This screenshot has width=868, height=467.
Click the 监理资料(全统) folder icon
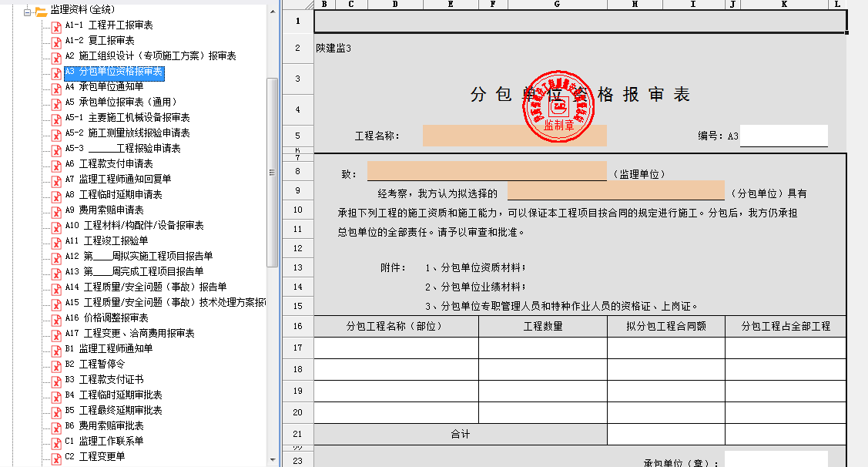coord(41,12)
